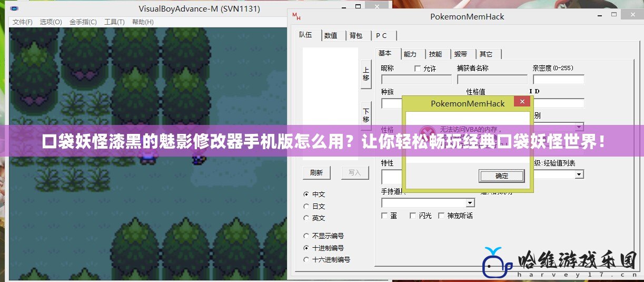This screenshot has width=644, height=282.
Task: Open the 工具(T) menu
Action: [x=114, y=22]
